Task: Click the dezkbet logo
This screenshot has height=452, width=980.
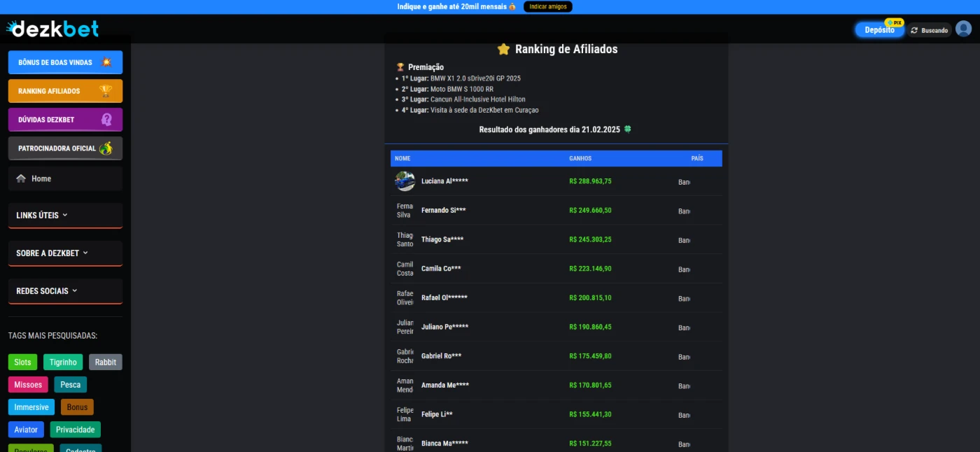Action: tap(52, 29)
